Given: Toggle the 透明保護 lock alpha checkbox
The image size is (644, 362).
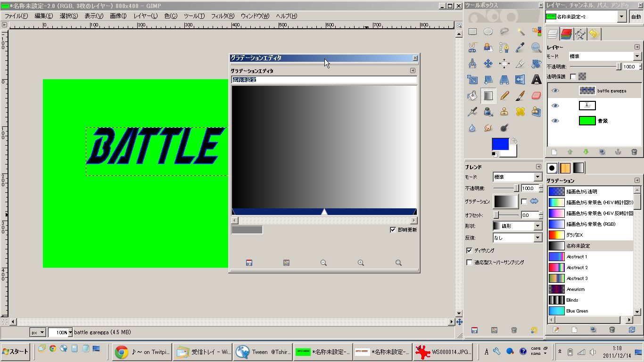Looking at the screenshot, I should point(573,76).
